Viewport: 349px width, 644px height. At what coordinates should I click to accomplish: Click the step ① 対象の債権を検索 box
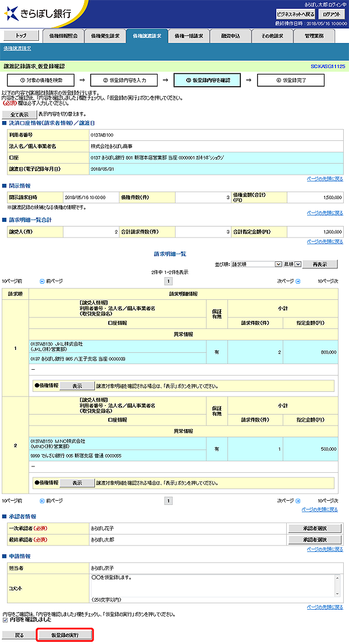(41, 80)
